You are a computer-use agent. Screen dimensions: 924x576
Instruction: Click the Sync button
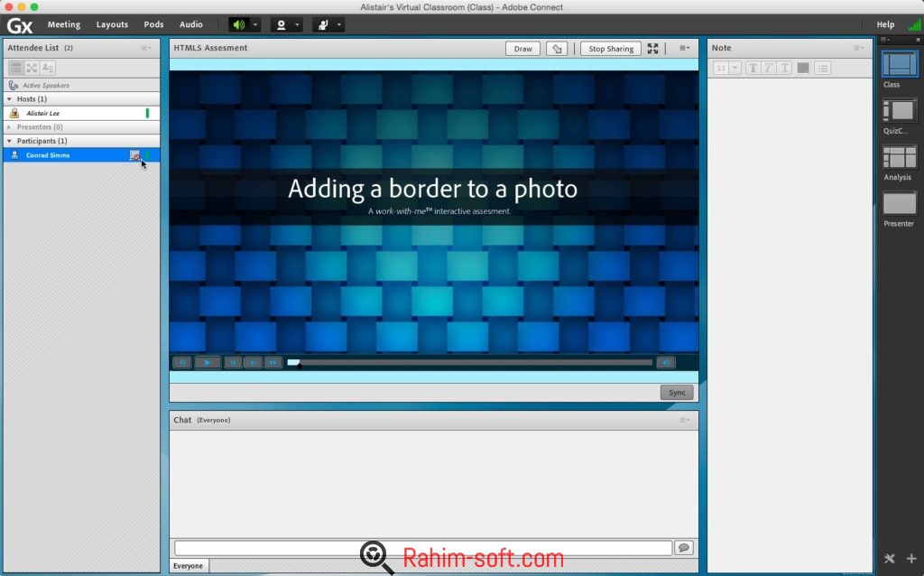click(x=677, y=393)
